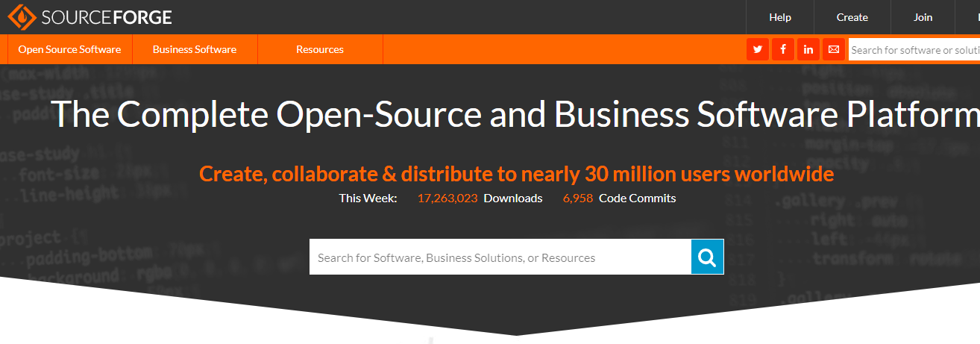Open the Help page

780,17
